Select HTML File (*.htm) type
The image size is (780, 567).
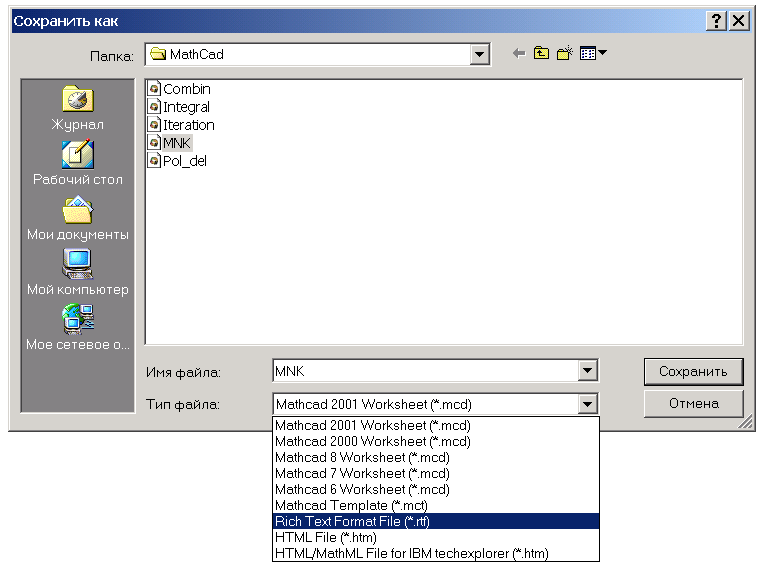(436, 537)
